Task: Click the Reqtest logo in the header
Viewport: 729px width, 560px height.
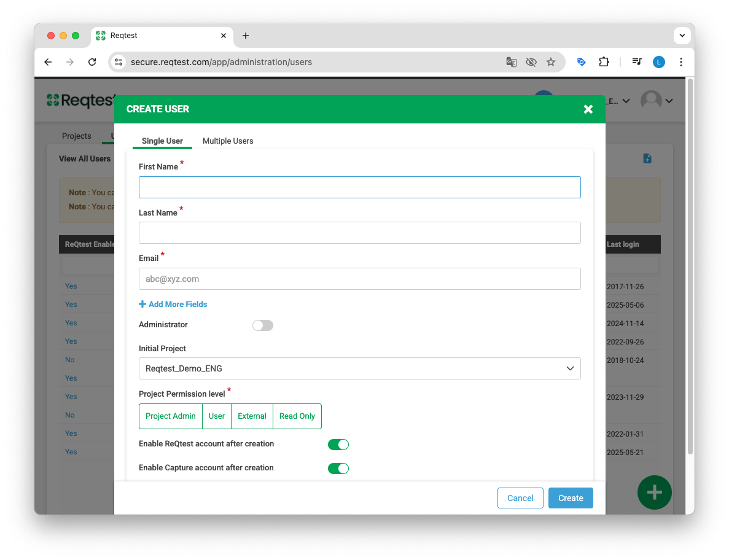Action: pos(80,100)
